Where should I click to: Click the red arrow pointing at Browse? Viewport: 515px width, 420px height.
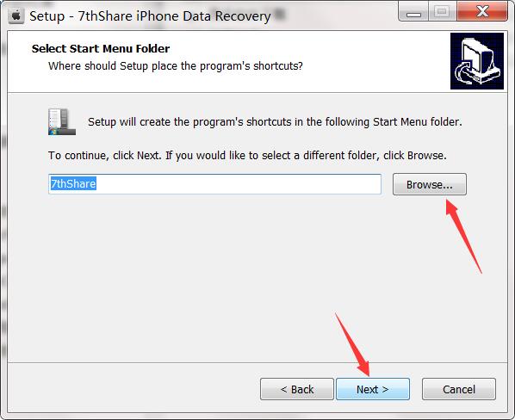coord(463,236)
